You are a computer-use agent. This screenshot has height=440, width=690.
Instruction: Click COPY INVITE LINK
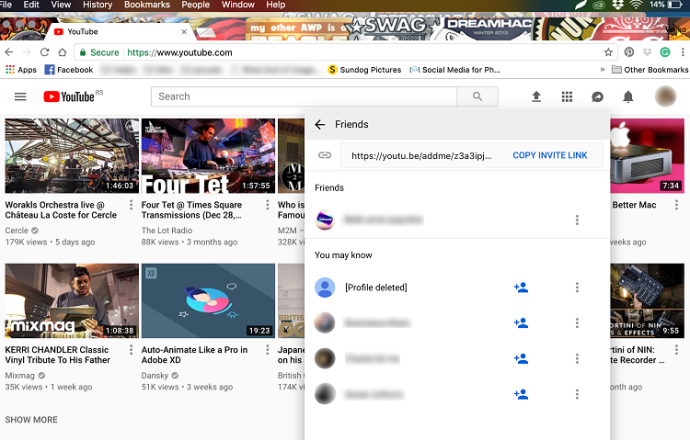[x=550, y=155]
